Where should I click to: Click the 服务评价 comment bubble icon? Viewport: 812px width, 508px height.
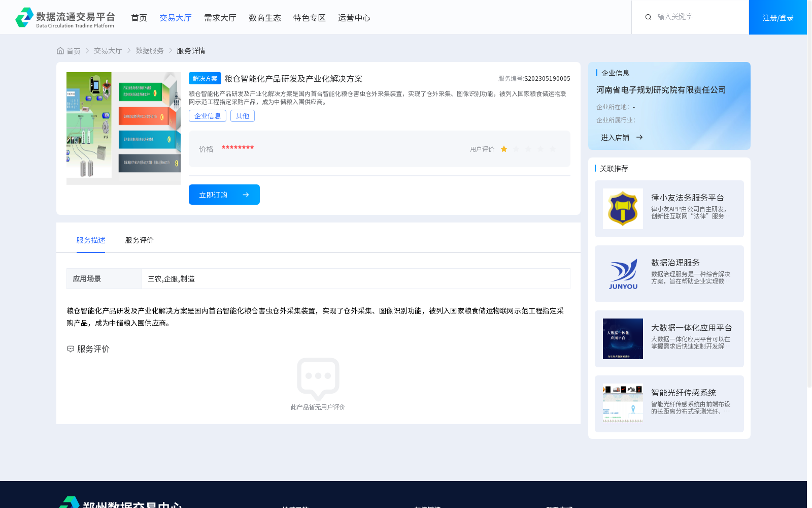coord(71,349)
